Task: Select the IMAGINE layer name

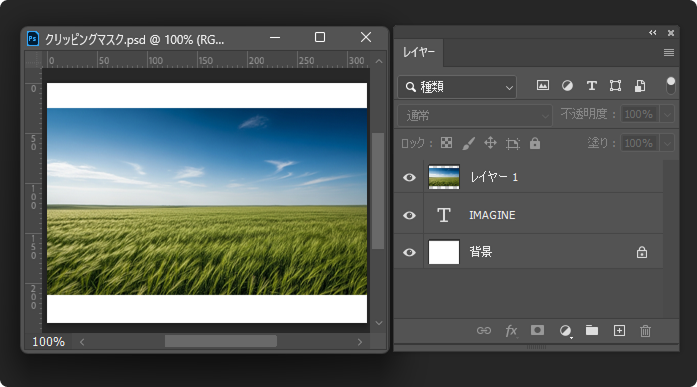Action: (x=492, y=215)
